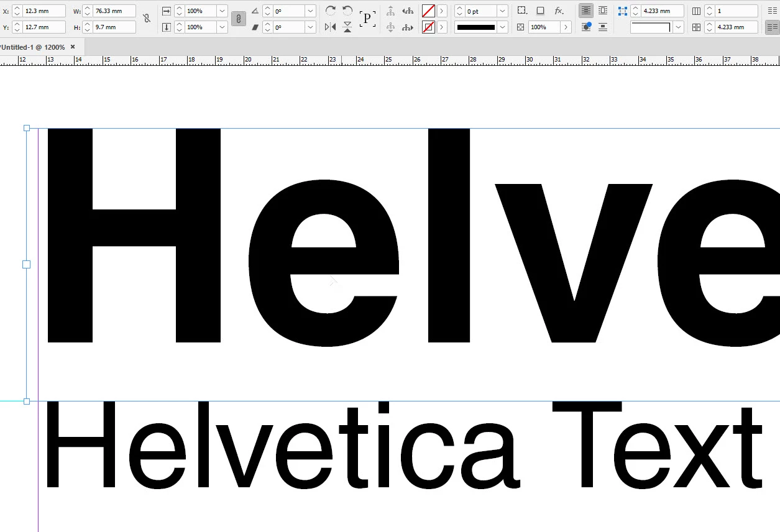
Task: Select Wrap Around Bounding Box icon
Action: (603, 11)
